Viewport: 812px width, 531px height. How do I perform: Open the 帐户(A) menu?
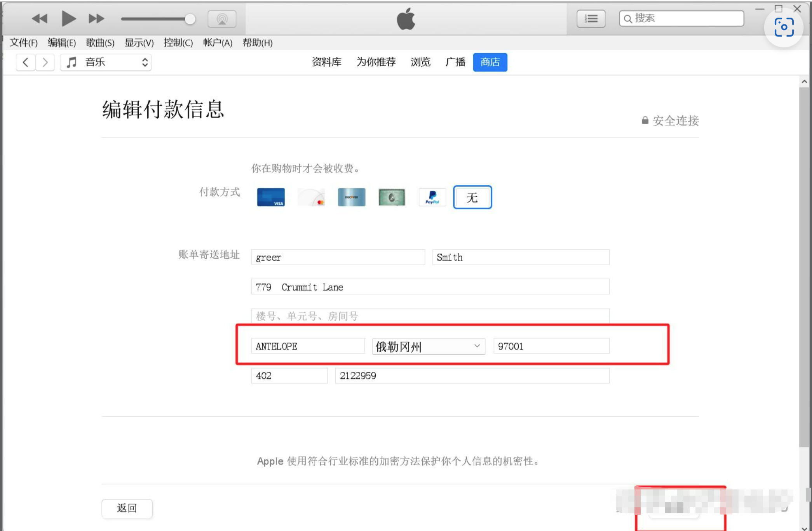pos(218,43)
